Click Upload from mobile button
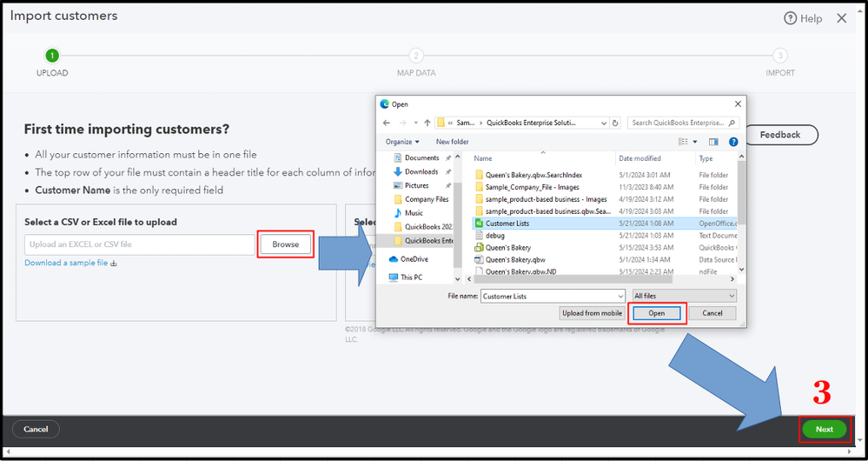 (x=592, y=313)
